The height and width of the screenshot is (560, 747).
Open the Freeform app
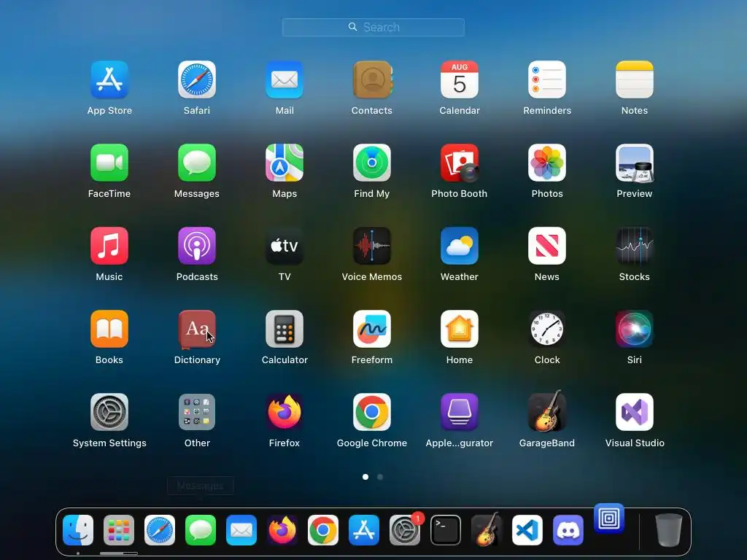372,329
